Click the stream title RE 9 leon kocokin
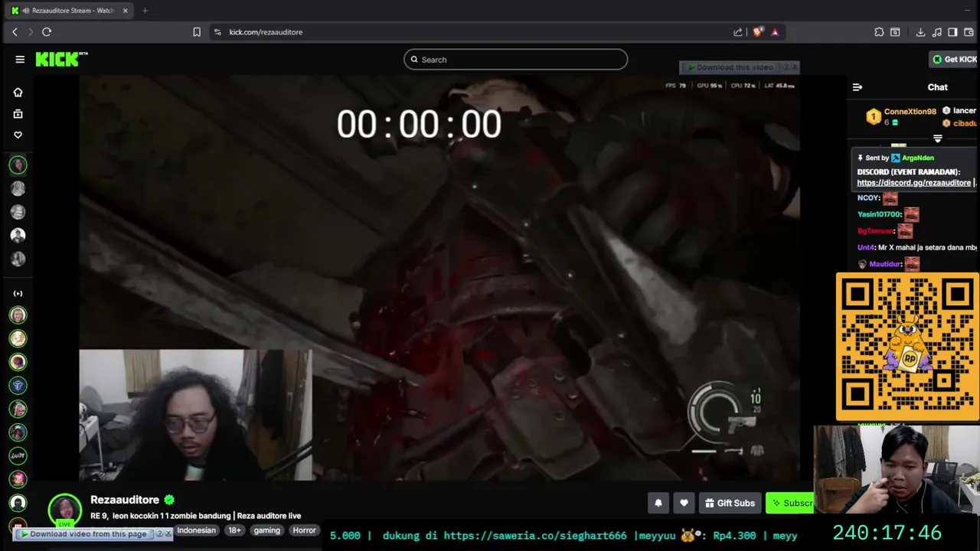The height and width of the screenshot is (551, 980). (x=195, y=516)
